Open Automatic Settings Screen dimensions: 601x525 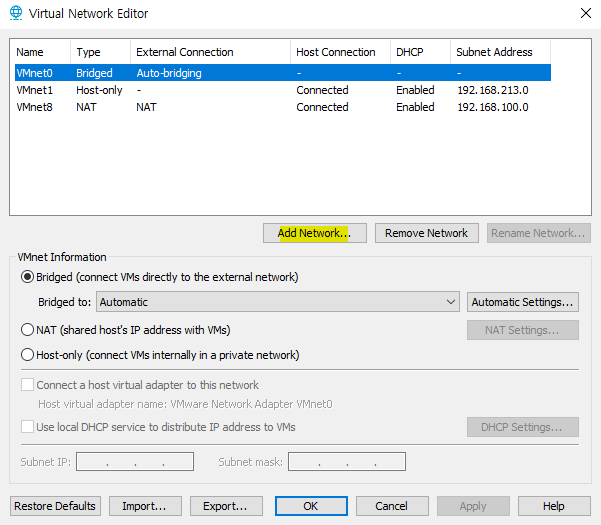pyautogui.click(x=523, y=302)
